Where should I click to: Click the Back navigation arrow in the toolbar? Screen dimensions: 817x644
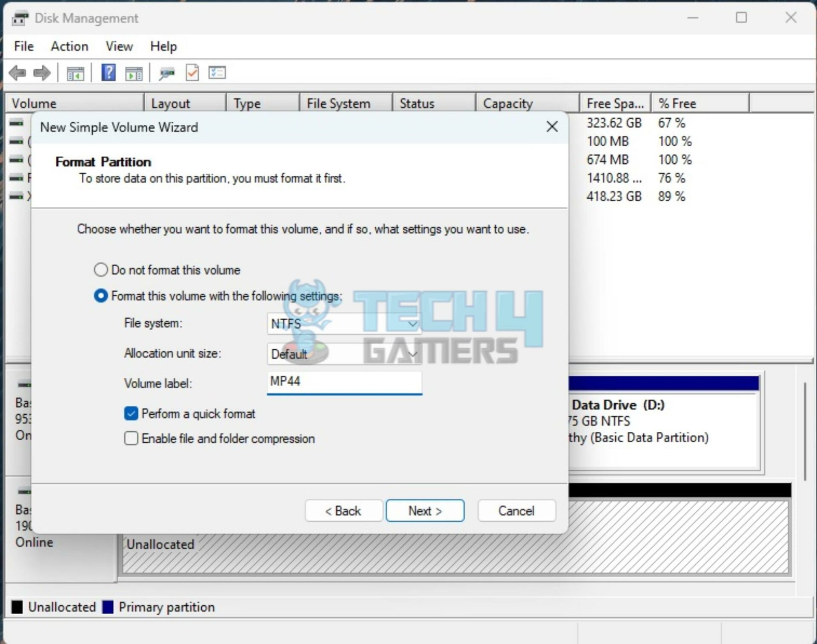pyautogui.click(x=17, y=73)
